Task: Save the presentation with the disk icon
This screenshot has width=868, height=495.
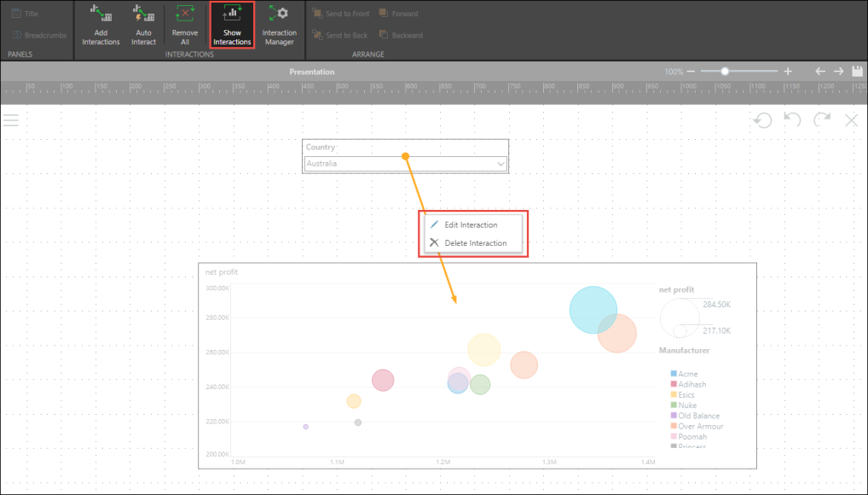Action: click(x=858, y=72)
